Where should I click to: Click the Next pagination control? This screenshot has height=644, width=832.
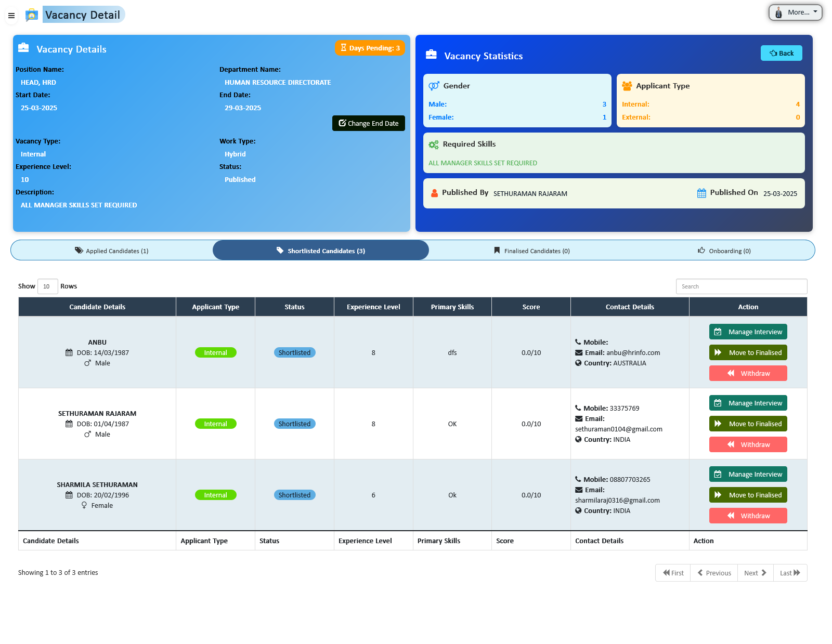pos(755,573)
